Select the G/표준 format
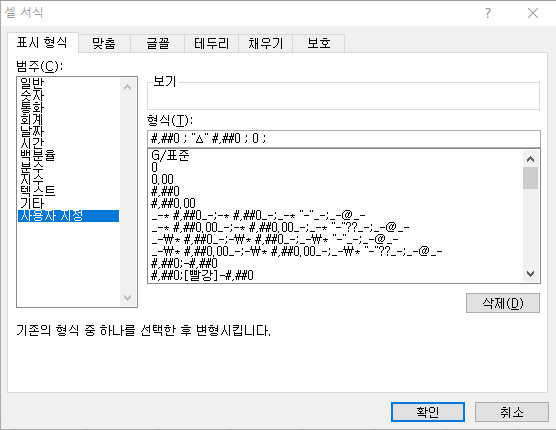 335,156
